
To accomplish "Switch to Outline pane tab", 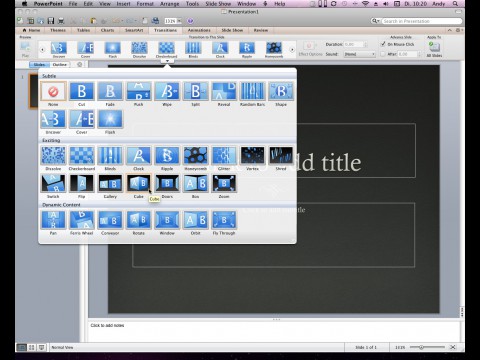I will coord(60,64).
